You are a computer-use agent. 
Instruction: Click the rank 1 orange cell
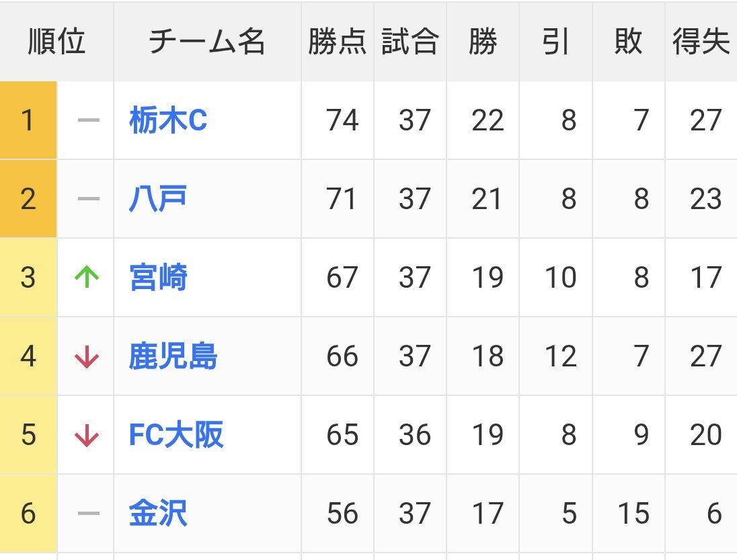click(28, 121)
